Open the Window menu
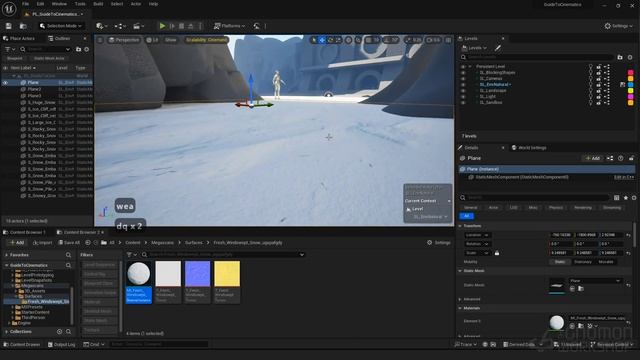 click(59, 4)
